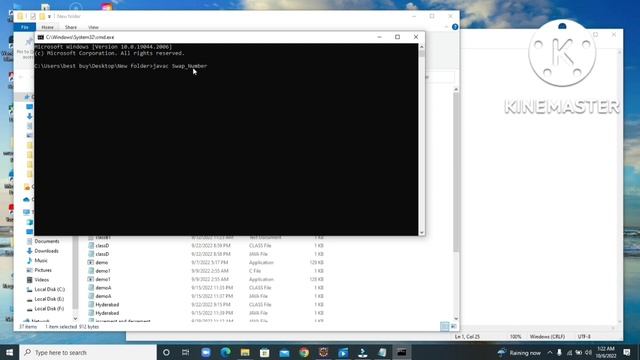Click the javac Swap_Number command line
This screenshot has height=360, width=640.
pos(180,66)
